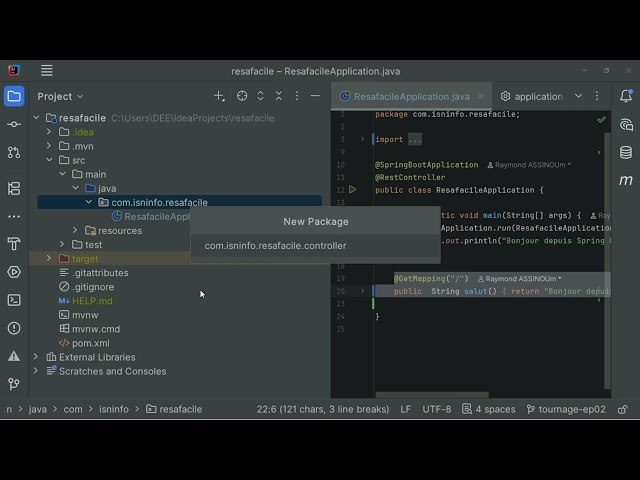
Task: Open the Git tool window
Action: click(x=14, y=384)
